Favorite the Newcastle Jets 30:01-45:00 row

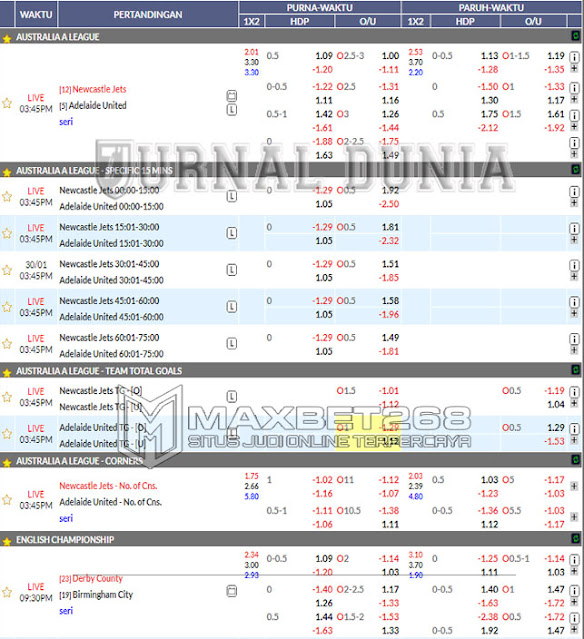point(7,270)
